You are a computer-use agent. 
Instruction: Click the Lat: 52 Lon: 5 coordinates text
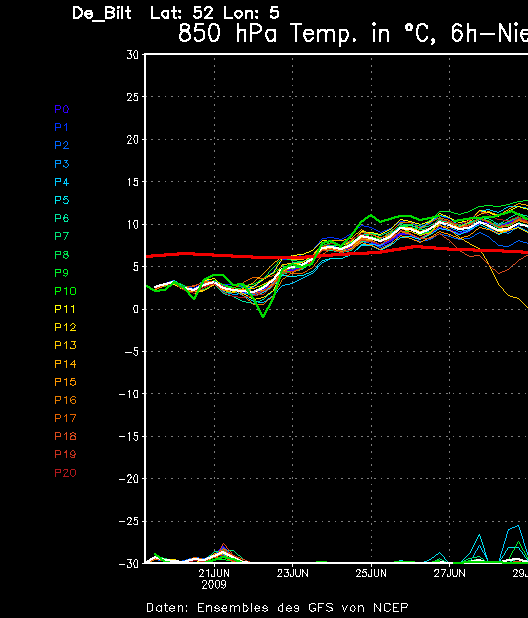pos(215,13)
